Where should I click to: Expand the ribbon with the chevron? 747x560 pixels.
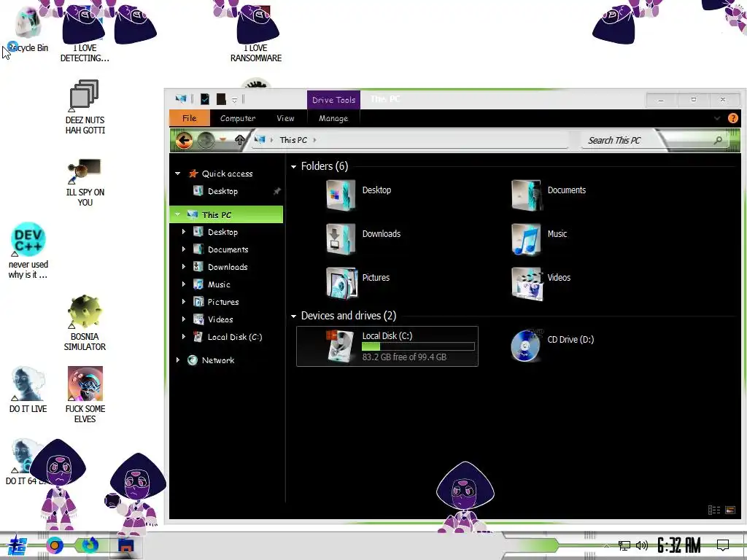[717, 118]
